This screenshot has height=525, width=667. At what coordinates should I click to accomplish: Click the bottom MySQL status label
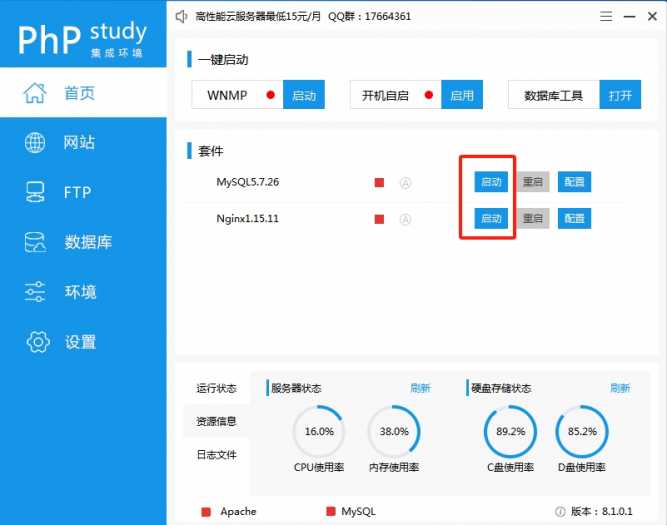click(x=358, y=511)
